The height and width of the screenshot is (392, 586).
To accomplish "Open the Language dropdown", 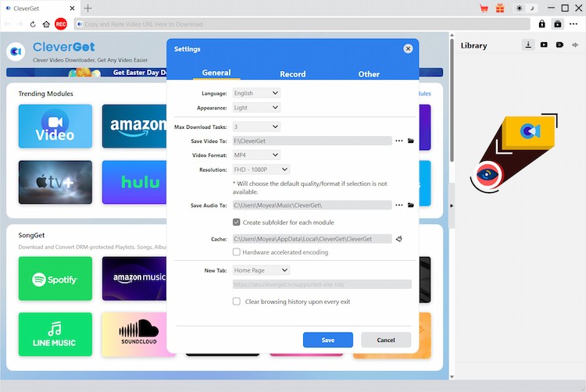I will coord(256,93).
